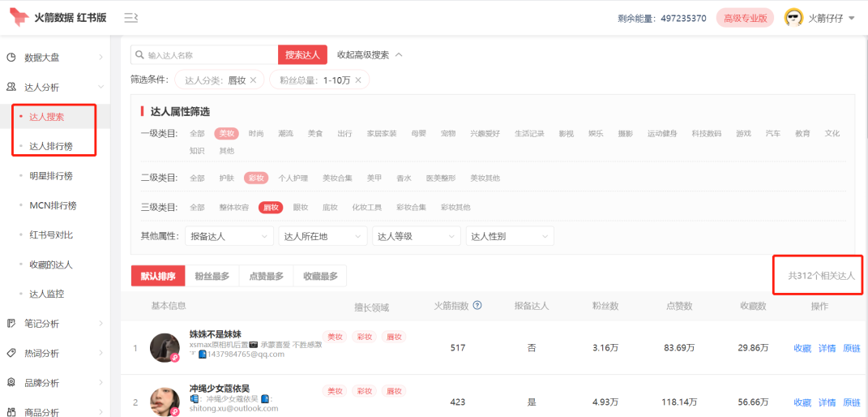Open the 火箭仔仔 account dropdown arrow
Screen dimensions: 868x417
click(852, 19)
